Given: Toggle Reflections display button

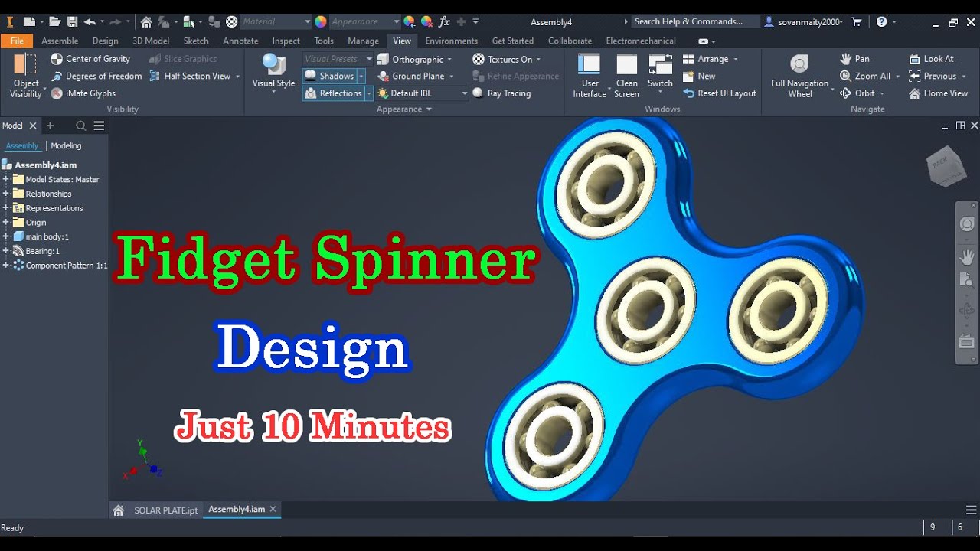Looking at the screenshot, I should [333, 93].
